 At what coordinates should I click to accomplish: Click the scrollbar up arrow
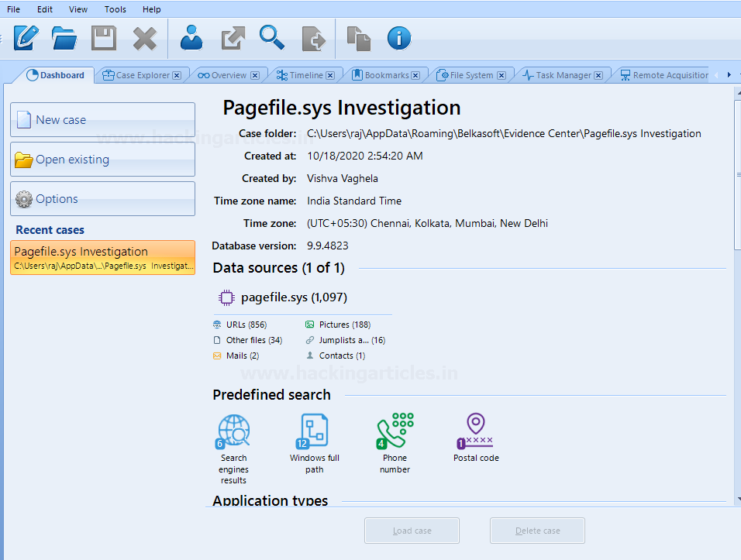pyautogui.click(x=738, y=94)
